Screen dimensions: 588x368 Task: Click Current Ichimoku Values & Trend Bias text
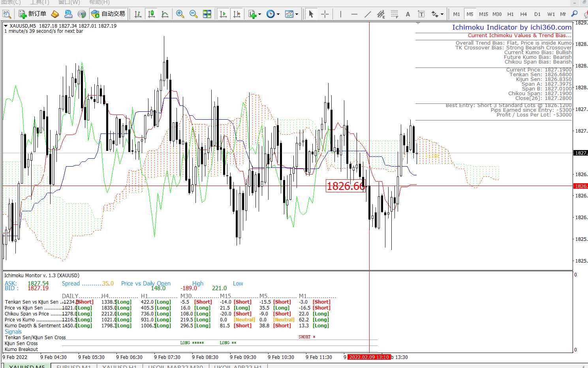coord(520,35)
